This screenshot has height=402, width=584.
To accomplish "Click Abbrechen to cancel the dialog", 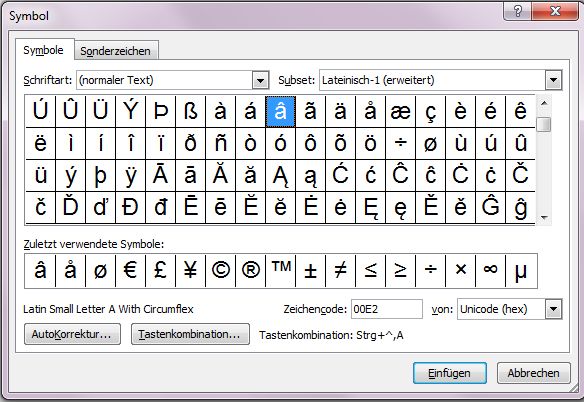I will tap(534, 373).
